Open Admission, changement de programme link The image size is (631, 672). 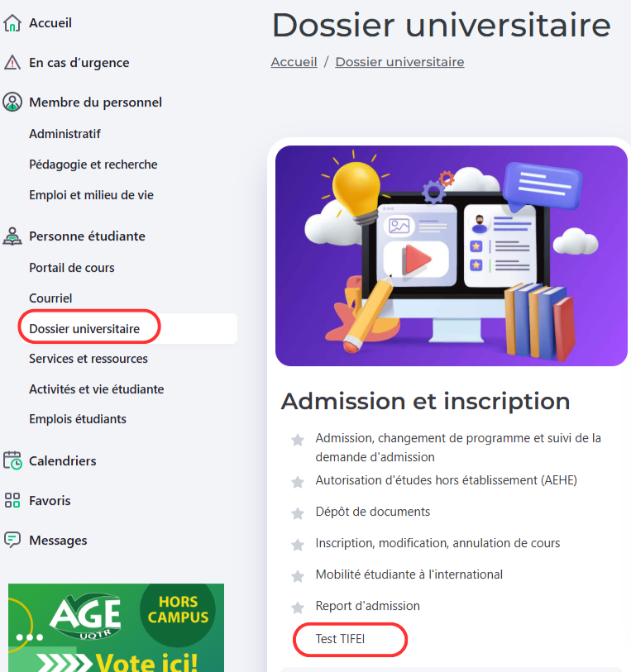pos(458,447)
